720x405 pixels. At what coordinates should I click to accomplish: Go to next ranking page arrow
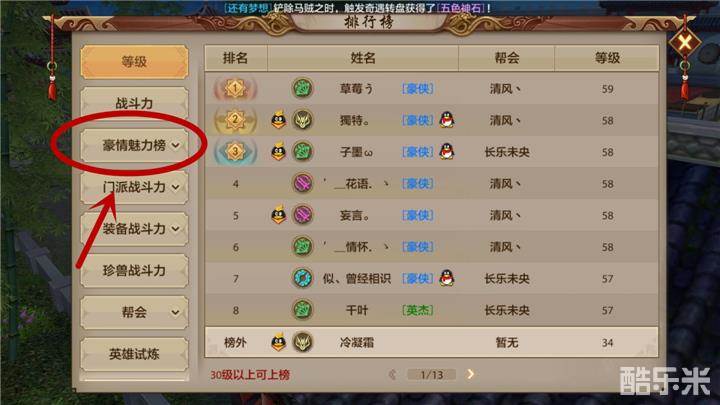pyautogui.click(x=470, y=374)
